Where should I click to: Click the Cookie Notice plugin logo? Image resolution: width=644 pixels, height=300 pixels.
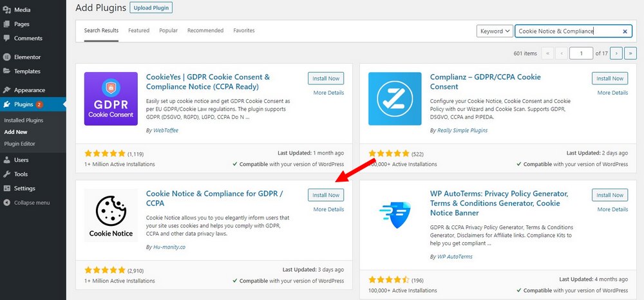click(x=111, y=216)
